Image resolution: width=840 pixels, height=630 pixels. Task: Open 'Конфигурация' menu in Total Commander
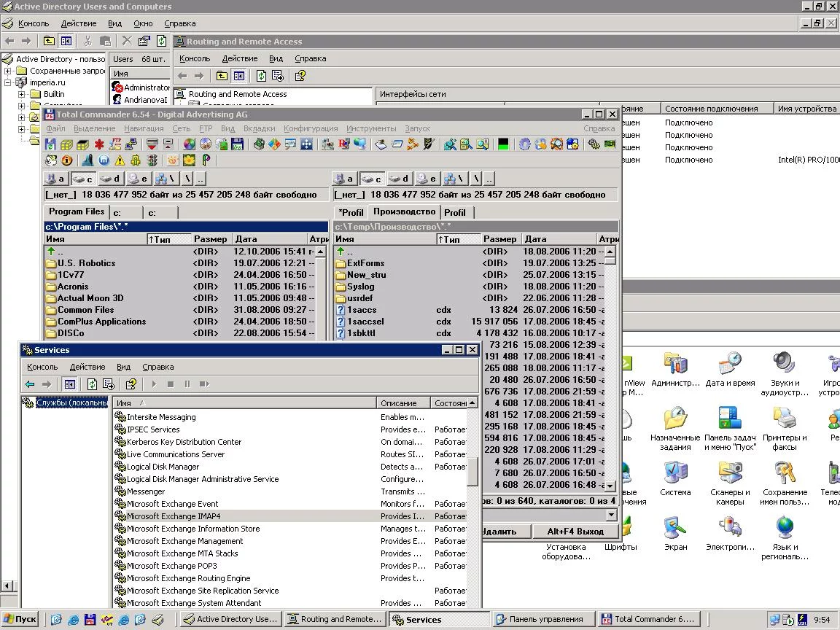[310, 128]
